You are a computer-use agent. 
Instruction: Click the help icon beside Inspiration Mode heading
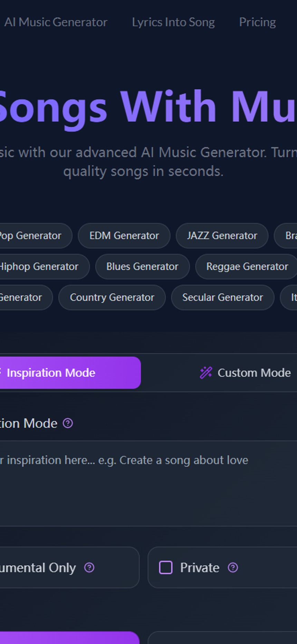(68, 423)
